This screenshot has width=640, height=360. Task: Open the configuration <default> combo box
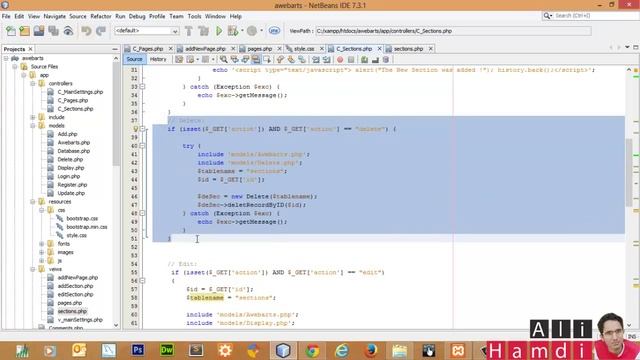point(147,31)
